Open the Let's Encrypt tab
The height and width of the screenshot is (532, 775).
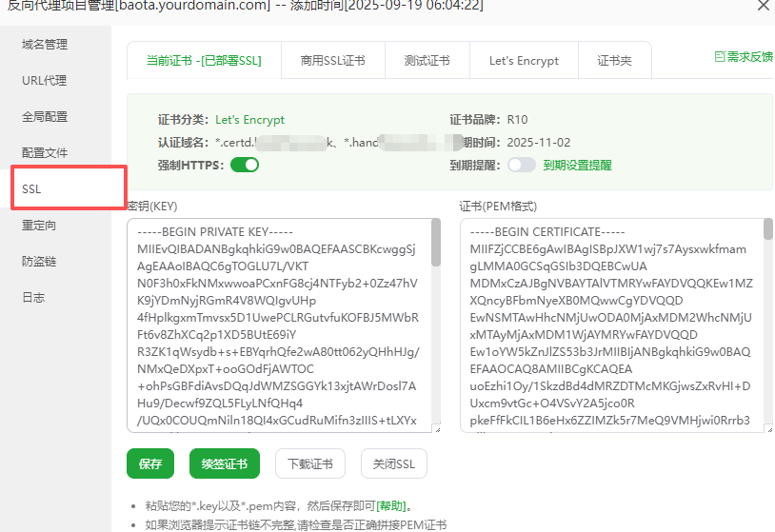pyautogui.click(x=524, y=61)
